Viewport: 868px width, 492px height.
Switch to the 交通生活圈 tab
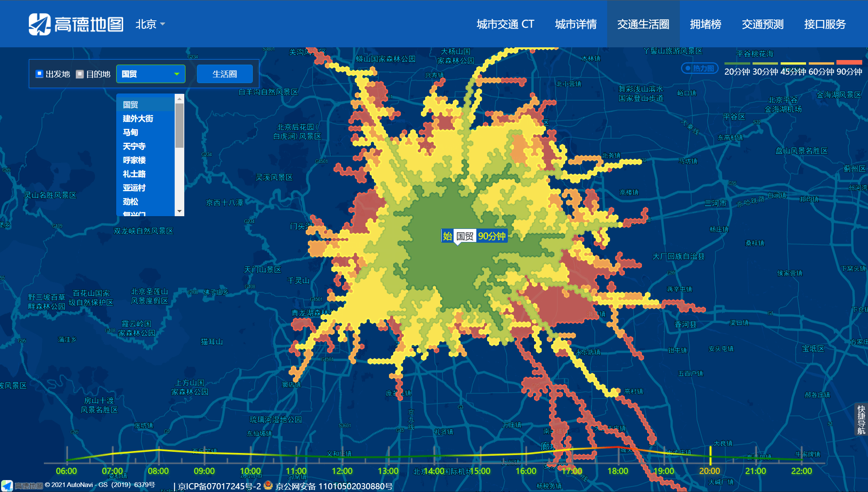pyautogui.click(x=643, y=24)
